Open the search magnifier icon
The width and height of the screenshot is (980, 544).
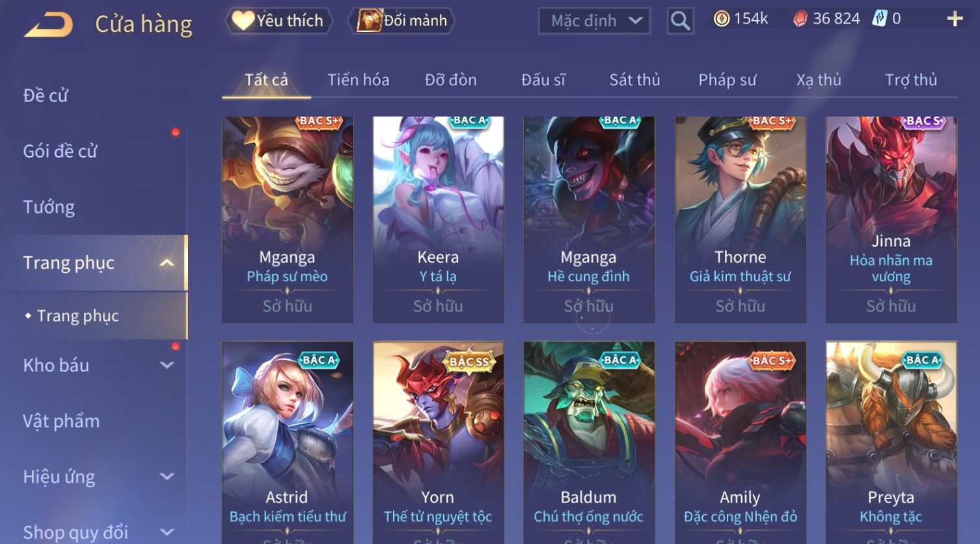(680, 21)
